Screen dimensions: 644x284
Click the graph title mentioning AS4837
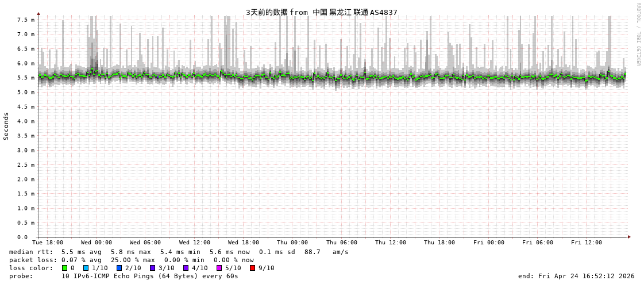(321, 12)
